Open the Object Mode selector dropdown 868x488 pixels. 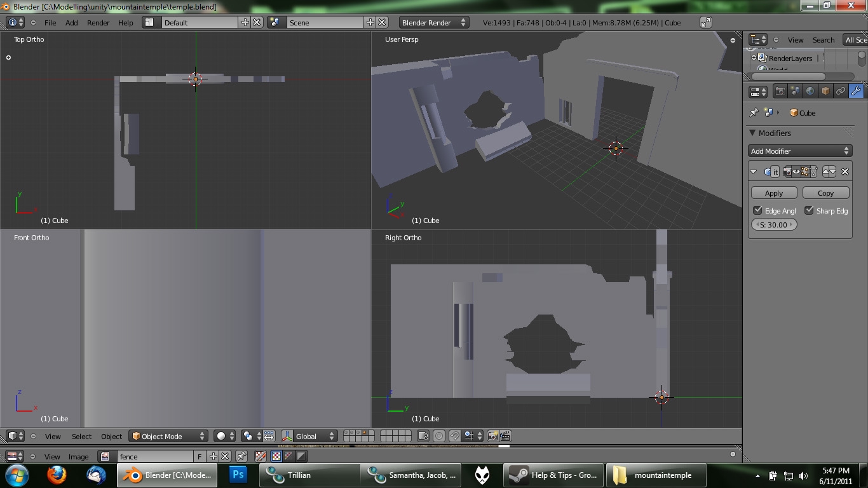point(168,437)
